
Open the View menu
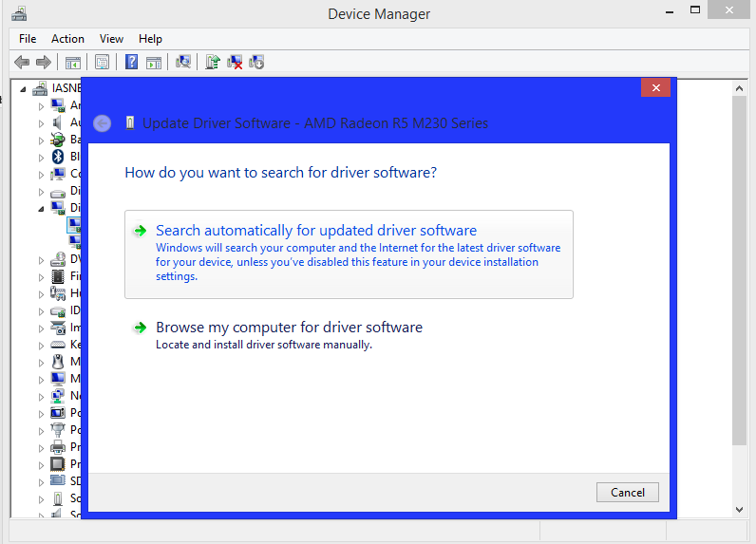tap(111, 39)
